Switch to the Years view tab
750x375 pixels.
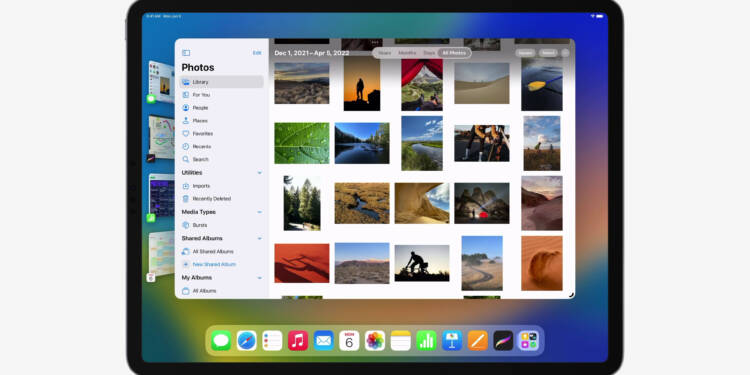click(x=385, y=53)
